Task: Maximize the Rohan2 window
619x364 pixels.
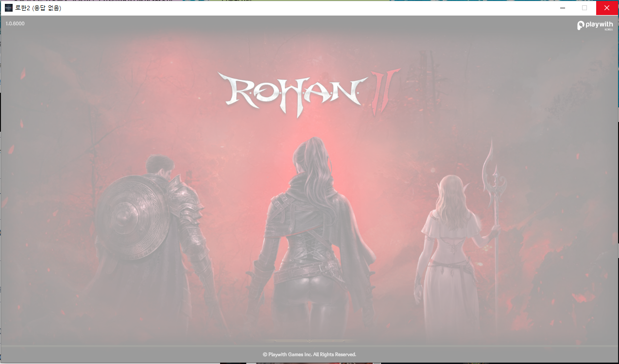Action: click(585, 8)
